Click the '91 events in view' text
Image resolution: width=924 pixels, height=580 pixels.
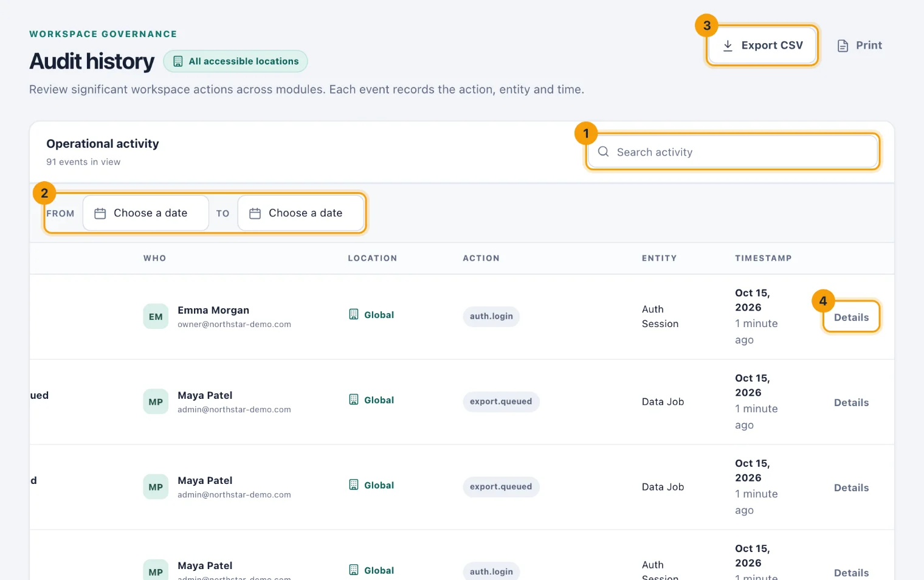(83, 162)
